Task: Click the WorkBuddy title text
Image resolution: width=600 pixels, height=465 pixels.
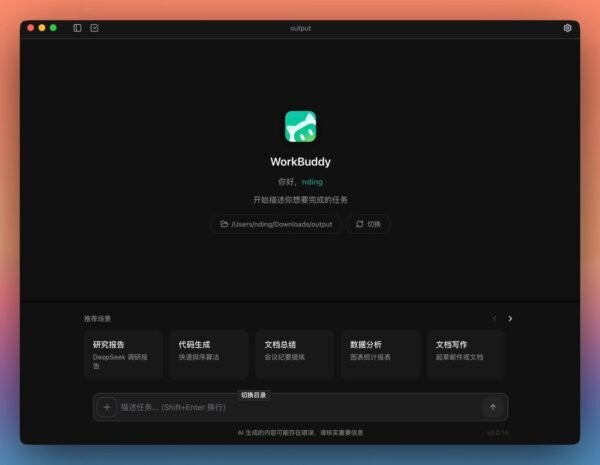Action: coord(300,162)
